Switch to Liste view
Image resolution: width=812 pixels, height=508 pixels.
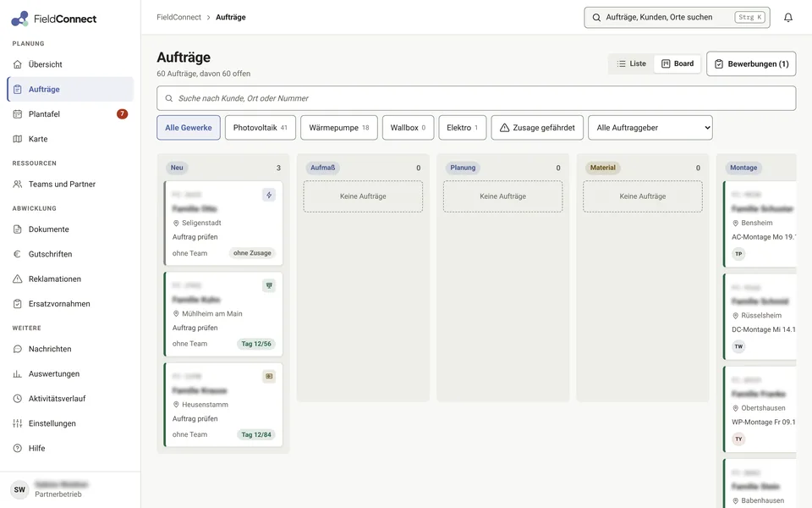point(631,63)
